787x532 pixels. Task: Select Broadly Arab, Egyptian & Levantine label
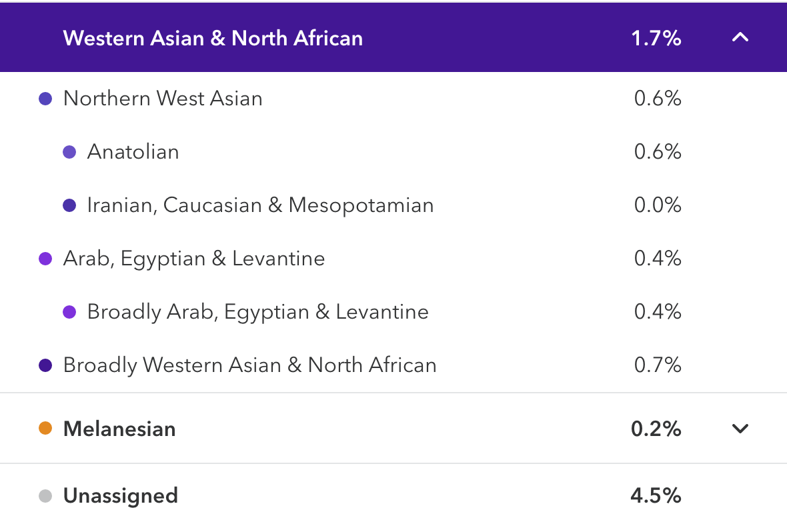pos(257,312)
